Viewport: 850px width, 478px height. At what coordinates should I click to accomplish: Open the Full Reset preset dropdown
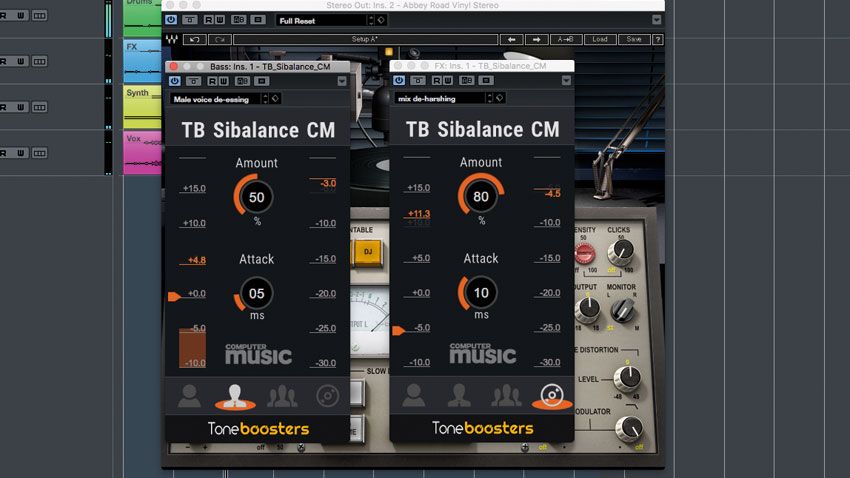tap(321, 21)
